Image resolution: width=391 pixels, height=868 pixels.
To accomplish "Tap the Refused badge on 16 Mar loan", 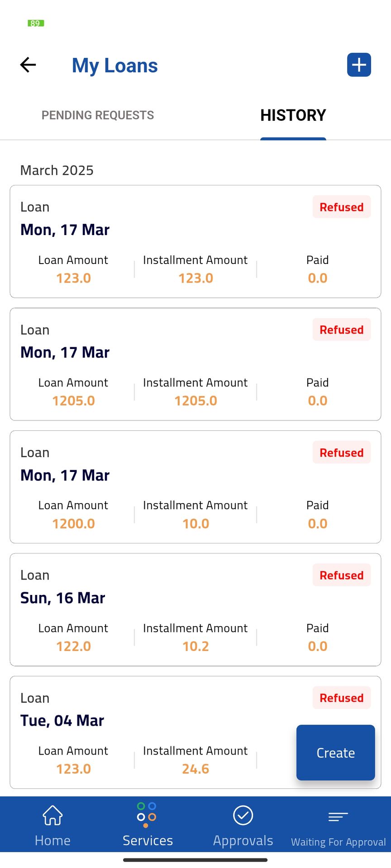I will [x=341, y=576].
